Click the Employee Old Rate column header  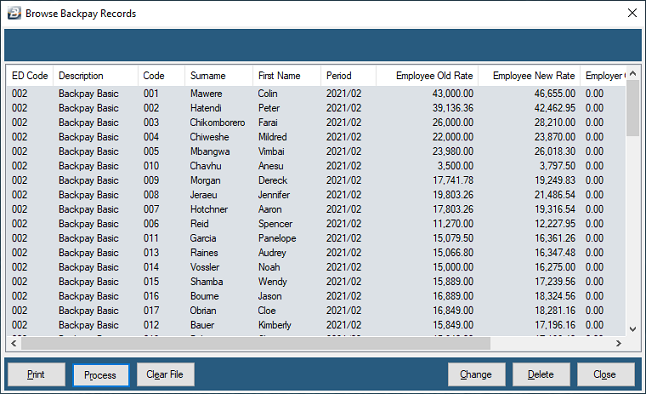pyautogui.click(x=427, y=76)
